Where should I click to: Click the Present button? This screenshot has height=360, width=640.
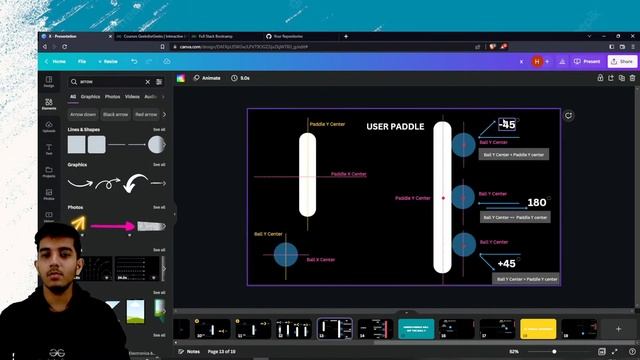coord(587,62)
